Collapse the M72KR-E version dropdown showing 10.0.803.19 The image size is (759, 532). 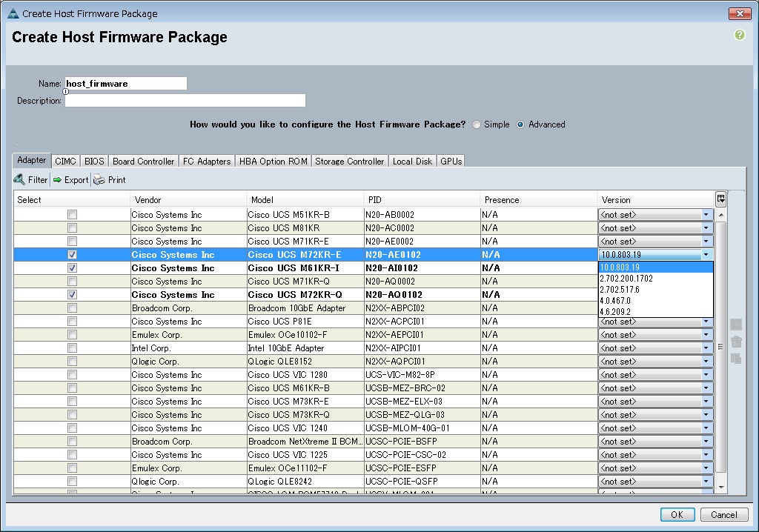click(706, 255)
